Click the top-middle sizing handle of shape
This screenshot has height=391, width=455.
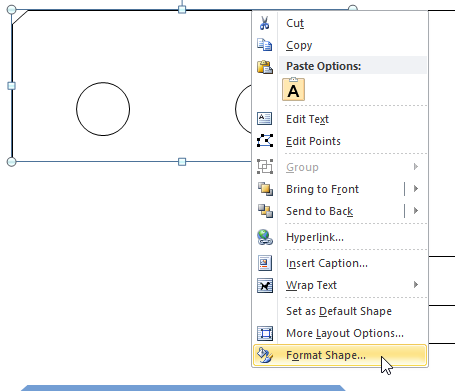[182, 9]
